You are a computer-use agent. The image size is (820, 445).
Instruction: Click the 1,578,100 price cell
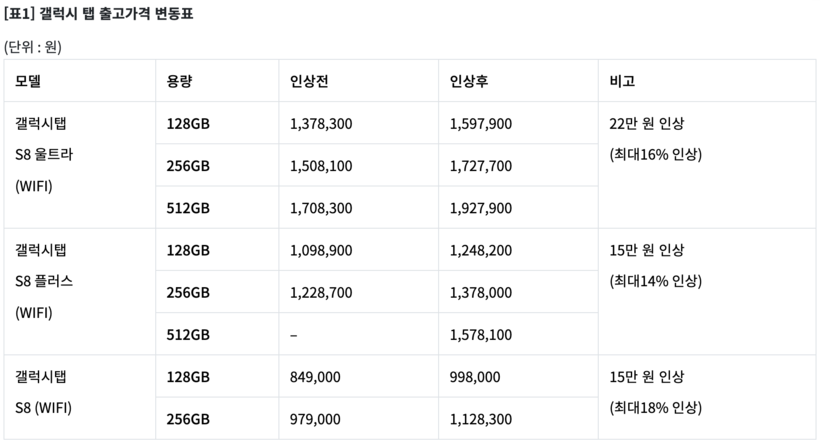(x=481, y=335)
